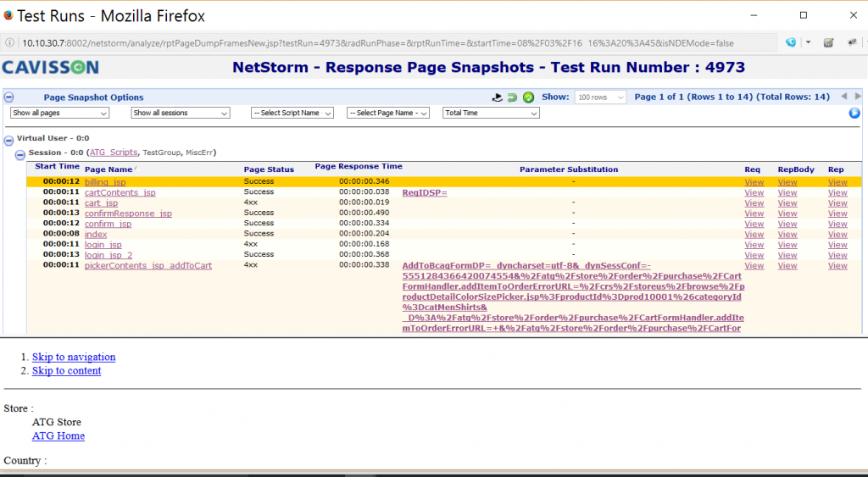The height and width of the screenshot is (477, 868).
Task: Click the Parameter Substitution column header
Action: 569,169
